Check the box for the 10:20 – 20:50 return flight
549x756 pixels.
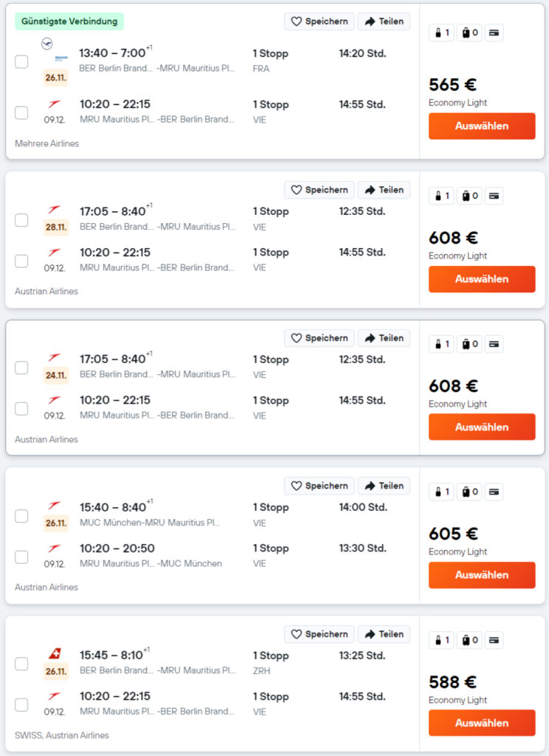click(x=21, y=557)
